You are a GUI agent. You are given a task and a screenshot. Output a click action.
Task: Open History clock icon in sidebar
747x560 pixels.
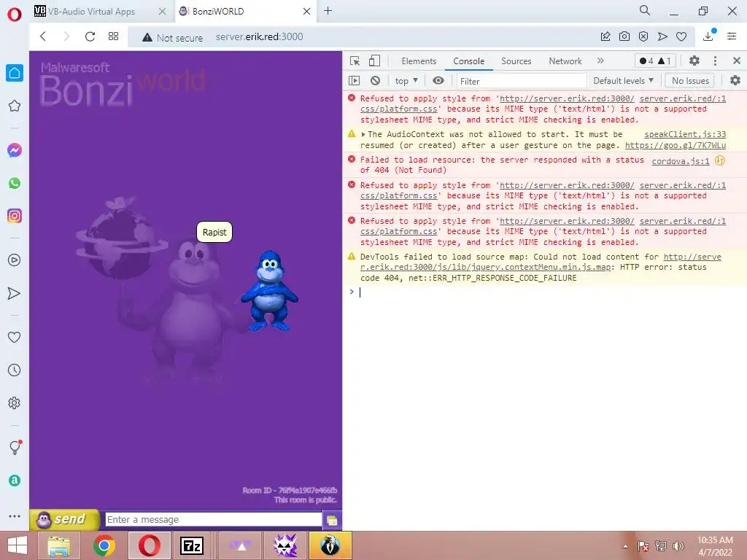(x=15, y=370)
